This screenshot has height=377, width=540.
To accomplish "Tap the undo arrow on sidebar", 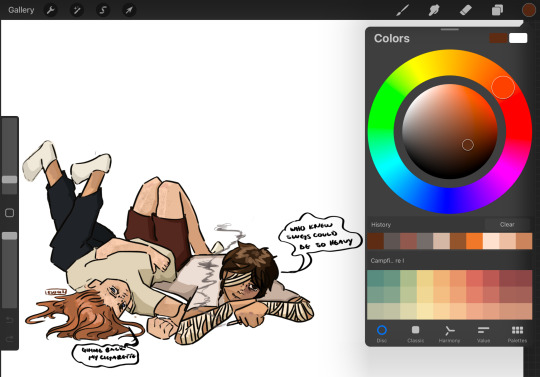I will [x=10, y=321].
